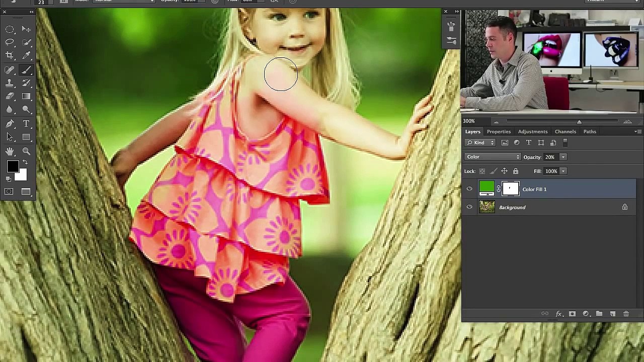Image resolution: width=644 pixels, height=362 pixels.
Task: Toggle adjustment layer filter
Action: (517, 143)
